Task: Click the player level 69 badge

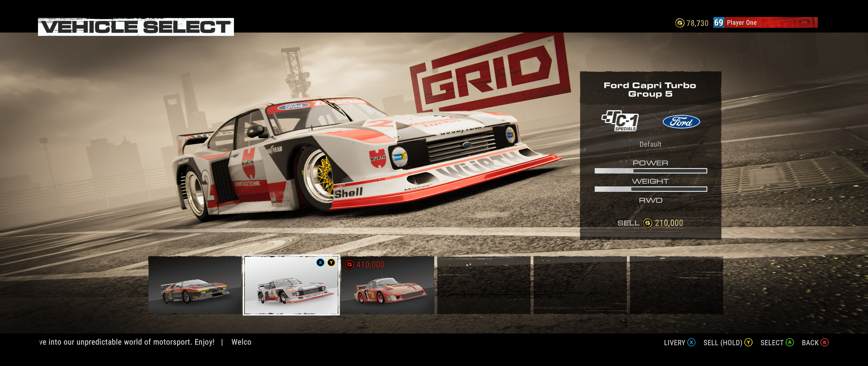Action: point(718,23)
